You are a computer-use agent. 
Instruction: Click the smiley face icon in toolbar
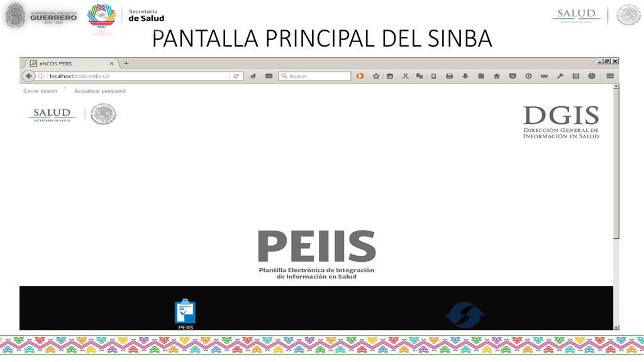tap(591, 76)
